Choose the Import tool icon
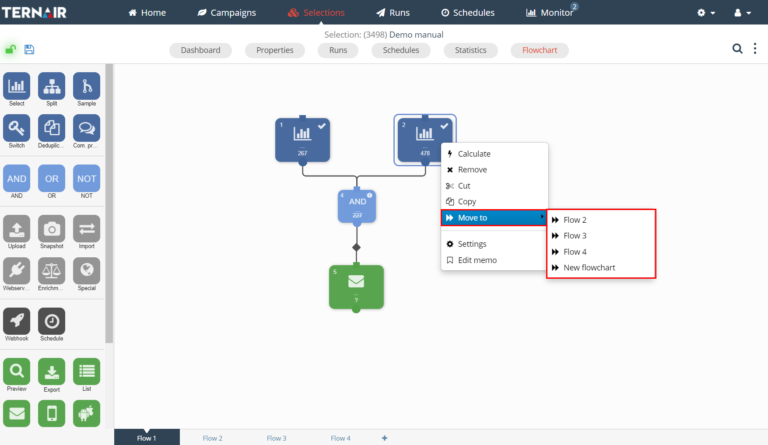The width and height of the screenshot is (768, 445). (87, 229)
